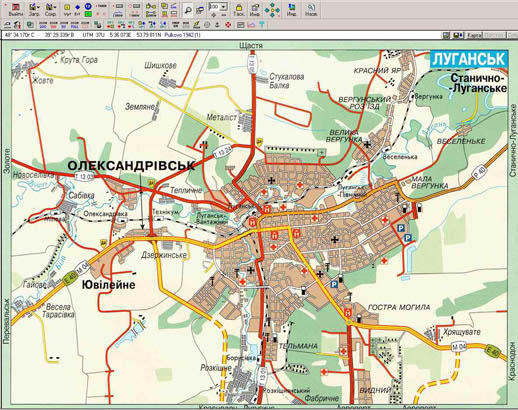Image resolution: width=518 pixels, height=410 pixels.
Task: Click the Назв. name search icon
Action: coord(311,10)
